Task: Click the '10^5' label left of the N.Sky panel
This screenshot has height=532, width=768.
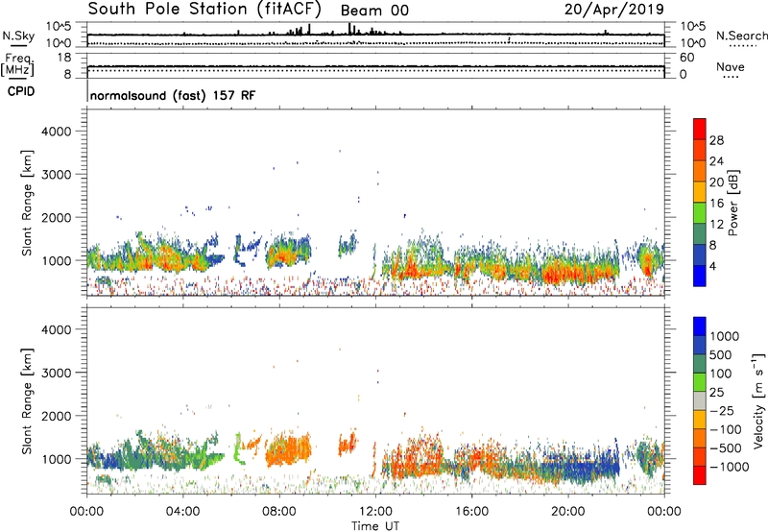Action: point(59,26)
